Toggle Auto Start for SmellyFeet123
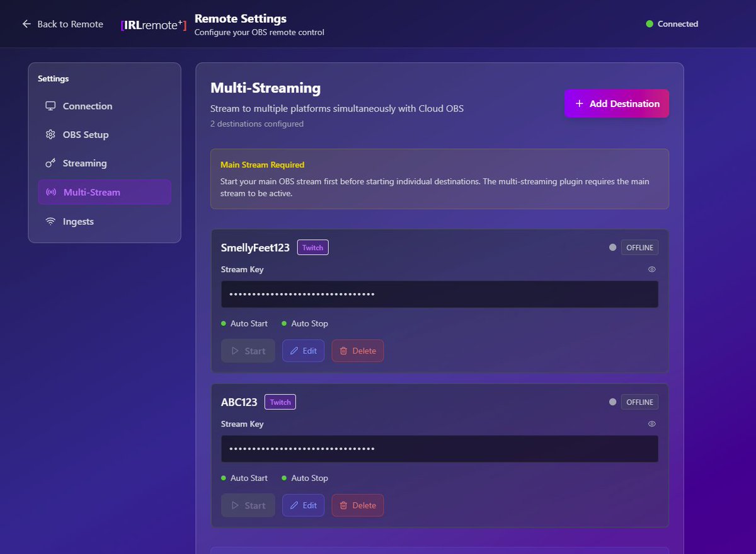Screen dimensions: 756x554 click(x=244, y=323)
